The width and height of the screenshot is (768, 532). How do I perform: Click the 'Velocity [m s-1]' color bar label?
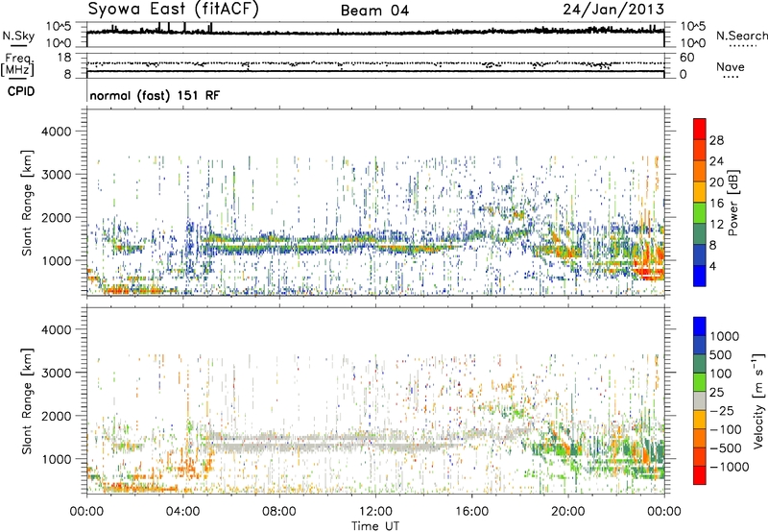(x=758, y=400)
